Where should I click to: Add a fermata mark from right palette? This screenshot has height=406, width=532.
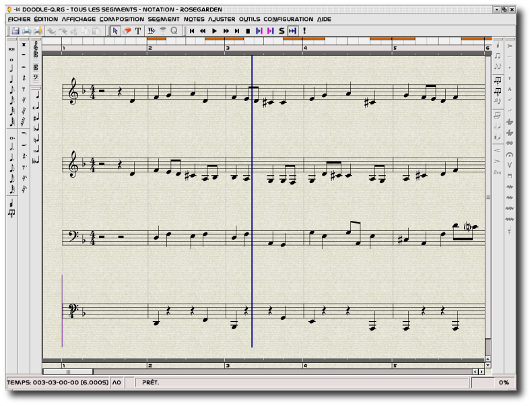coord(510,154)
